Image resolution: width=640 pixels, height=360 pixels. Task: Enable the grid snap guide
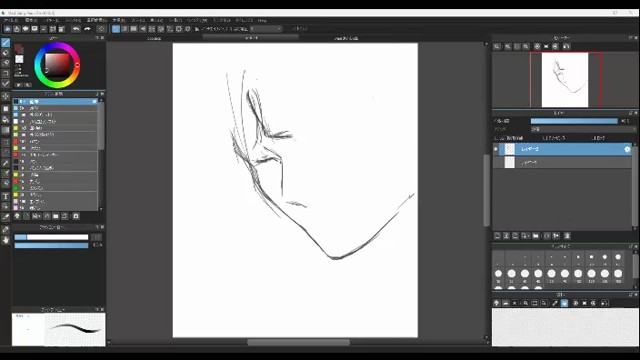(x=133, y=29)
